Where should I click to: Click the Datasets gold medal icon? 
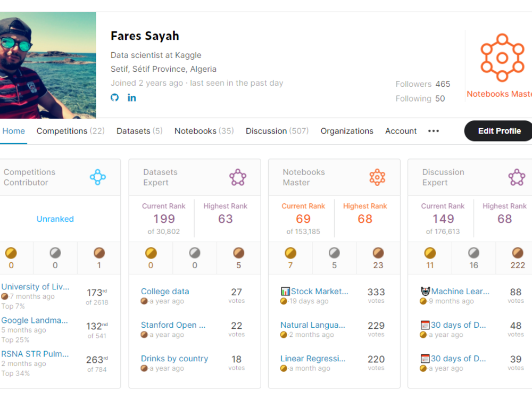pyautogui.click(x=151, y=253)
